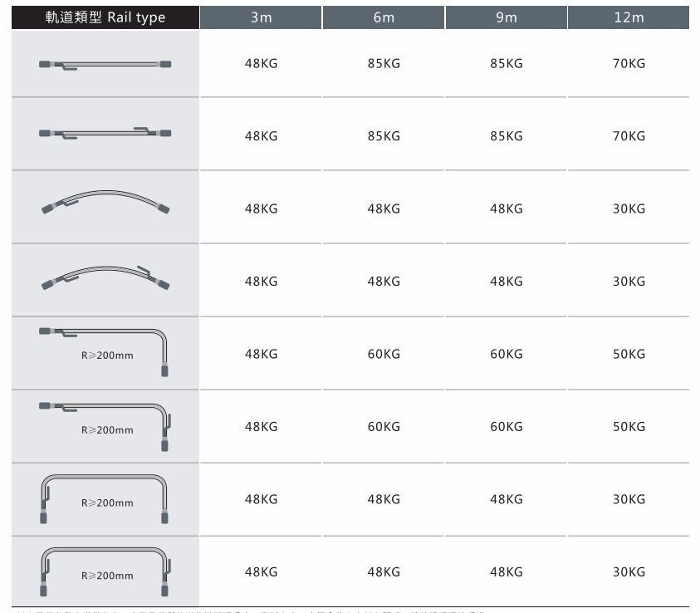Click the straight rail diagram with two brackets

pyautogui.click(x=105, y=132)
